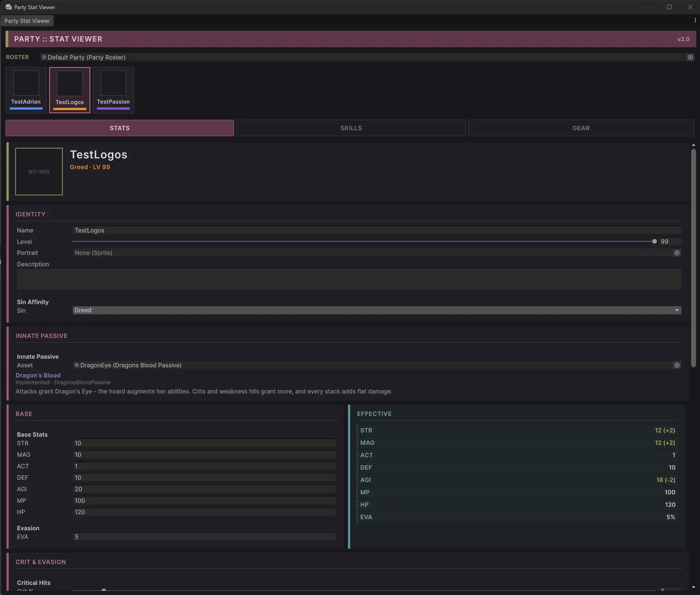The height and width of the screenshot is (595, 700).
Task: Click the base HP input field
Action: [x=204, y=512]
